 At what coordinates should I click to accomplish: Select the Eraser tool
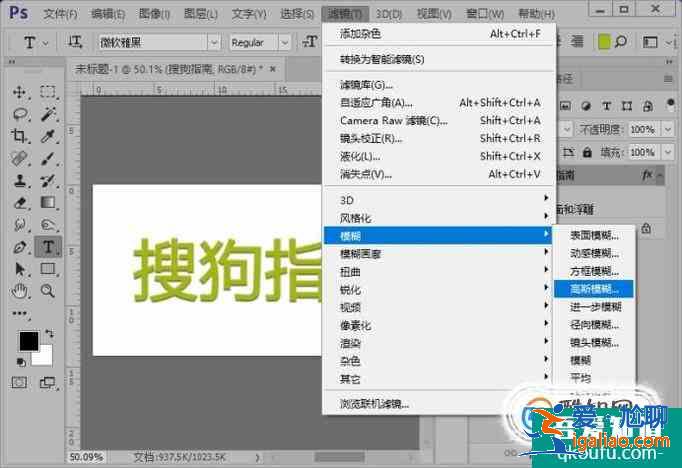20,203
